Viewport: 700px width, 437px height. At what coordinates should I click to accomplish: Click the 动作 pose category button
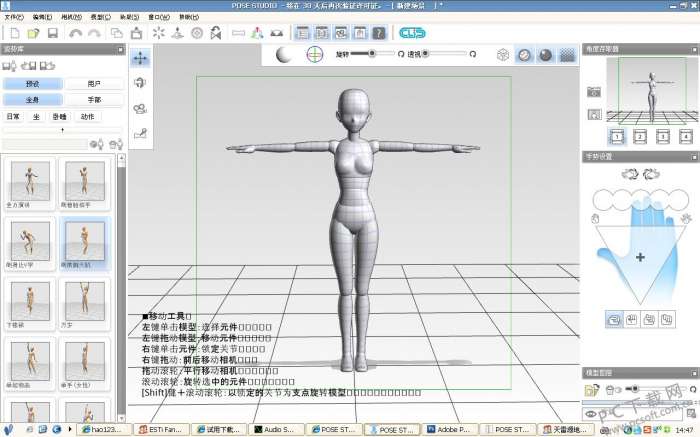[x=87, y=116]
